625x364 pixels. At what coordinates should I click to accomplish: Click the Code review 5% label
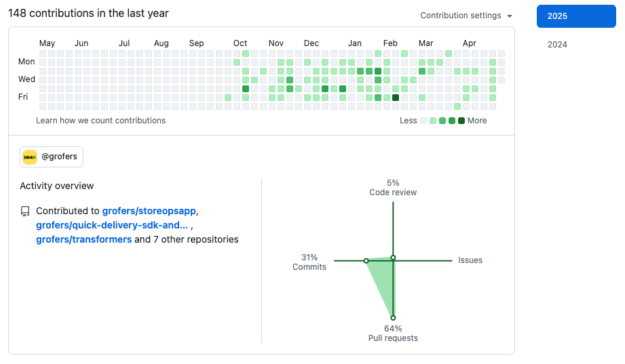tap(393, 188)
